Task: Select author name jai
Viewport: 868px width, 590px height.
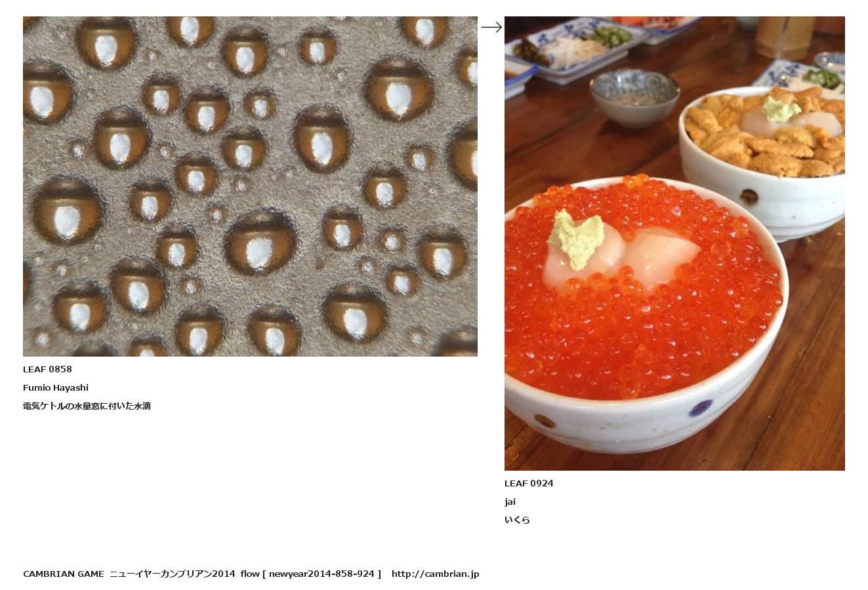Action: coord(510,501)
